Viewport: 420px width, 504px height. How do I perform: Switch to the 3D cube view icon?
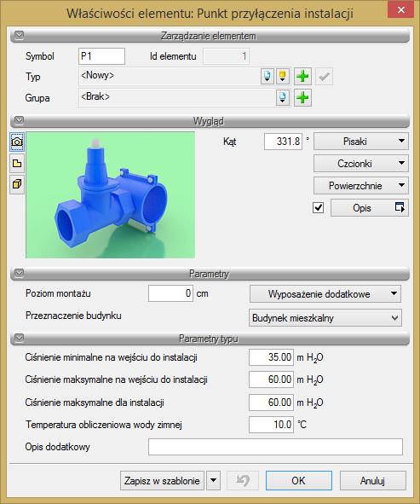point(17,184)
